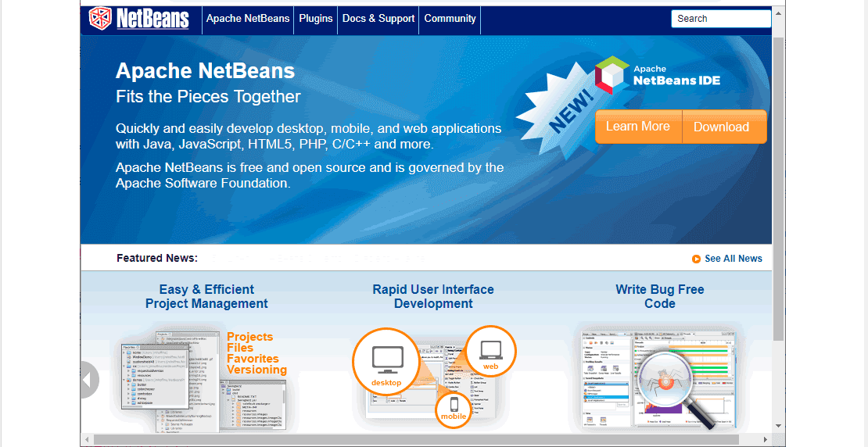Click the previous slide arrow on carousel
Viewport: 868px width, 447px height.
[x=88, y=380]
